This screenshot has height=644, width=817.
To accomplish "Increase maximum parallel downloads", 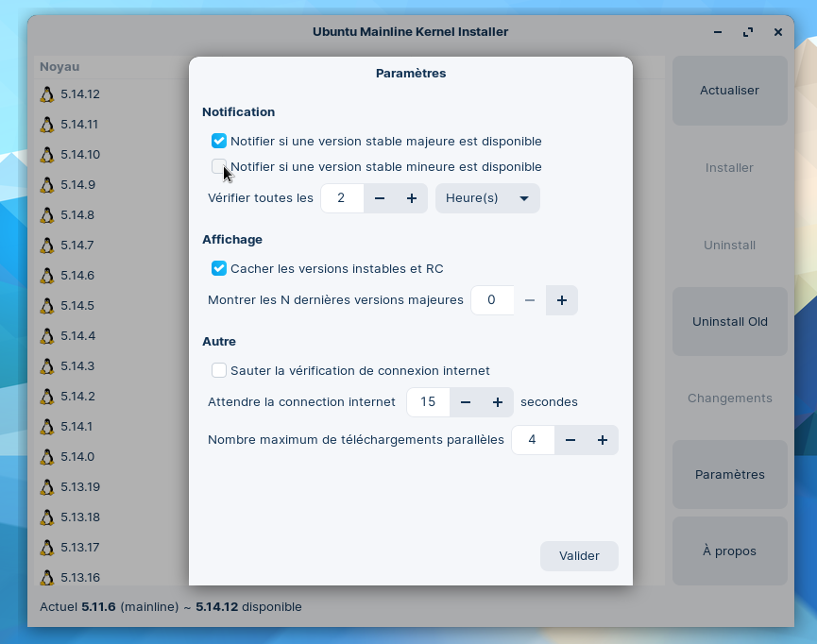I will coord(602,440).
